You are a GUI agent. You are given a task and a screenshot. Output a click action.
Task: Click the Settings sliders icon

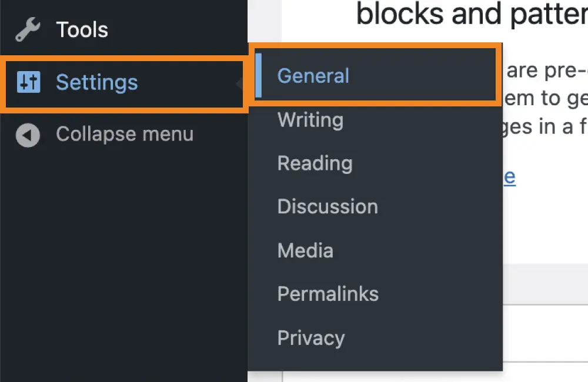[x=28, y=82]
